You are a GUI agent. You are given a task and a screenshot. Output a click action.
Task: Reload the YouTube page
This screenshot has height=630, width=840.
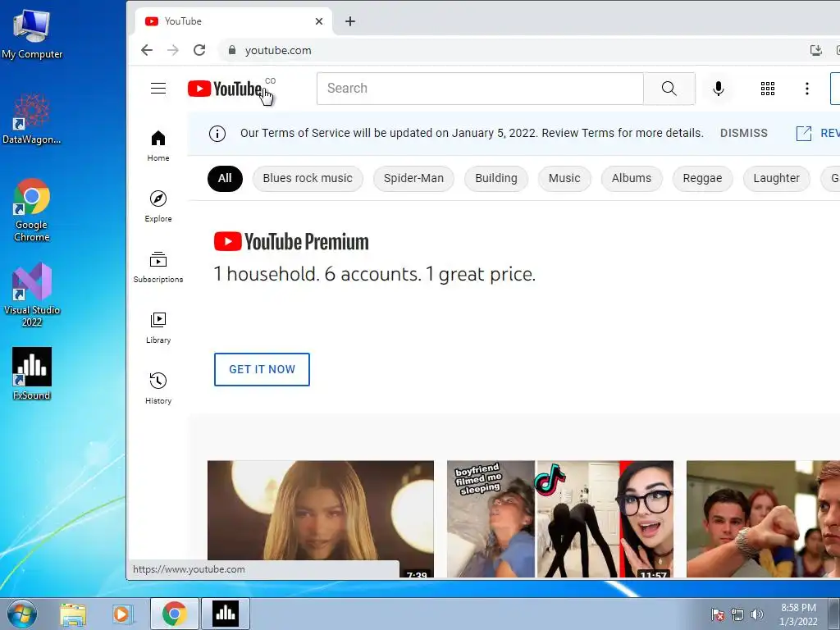(x=199, y=50)
